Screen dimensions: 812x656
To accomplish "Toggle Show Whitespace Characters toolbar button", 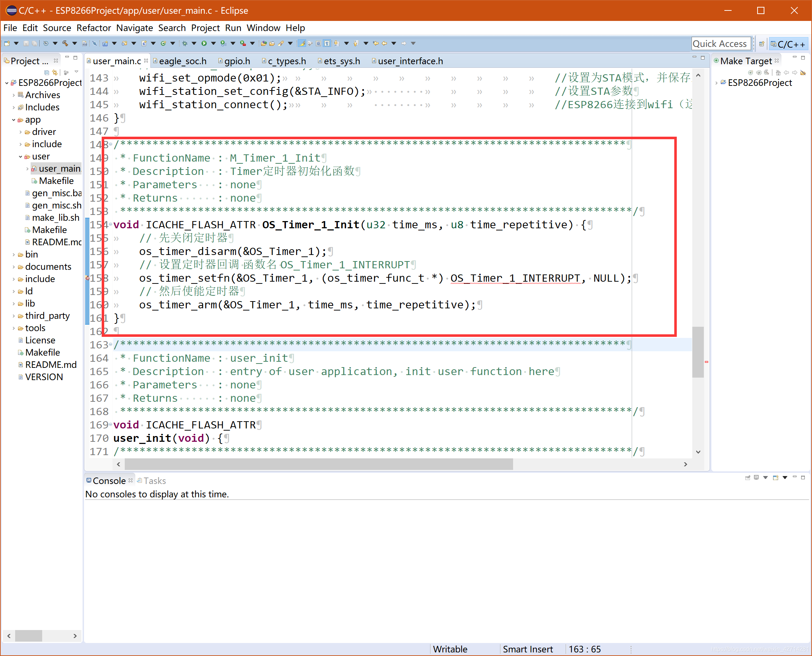I will (327, 43).
